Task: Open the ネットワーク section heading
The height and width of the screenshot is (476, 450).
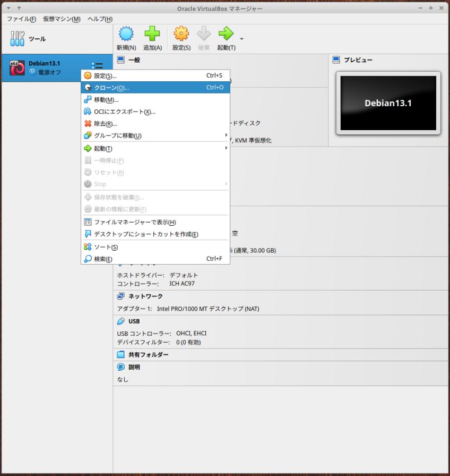Action: pos(145,296)
